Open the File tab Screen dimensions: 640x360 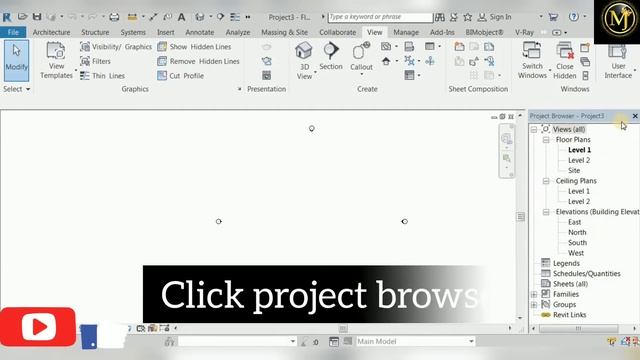point(13,32)
